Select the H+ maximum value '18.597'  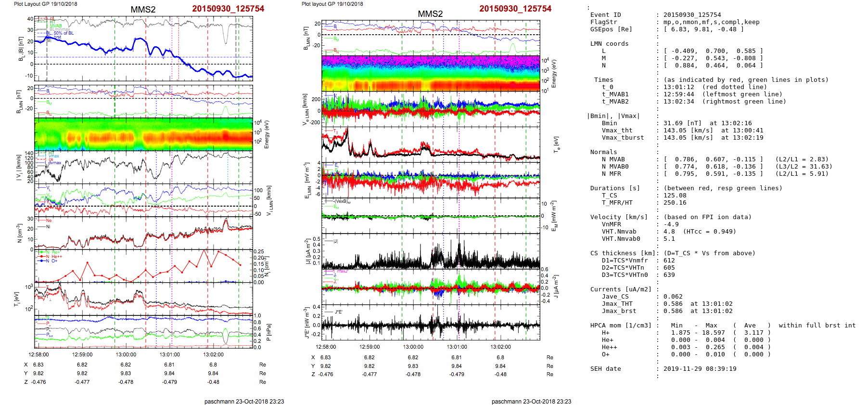[714, 333]
